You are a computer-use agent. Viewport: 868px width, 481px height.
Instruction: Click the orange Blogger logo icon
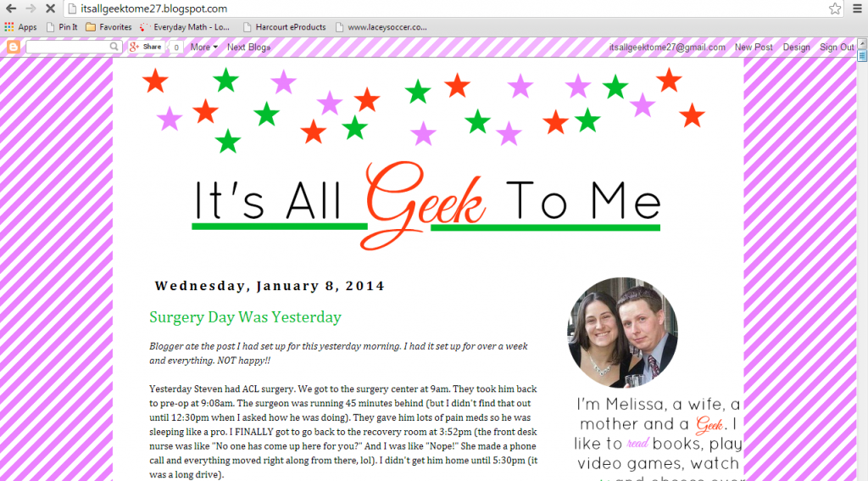coord(13,48)
